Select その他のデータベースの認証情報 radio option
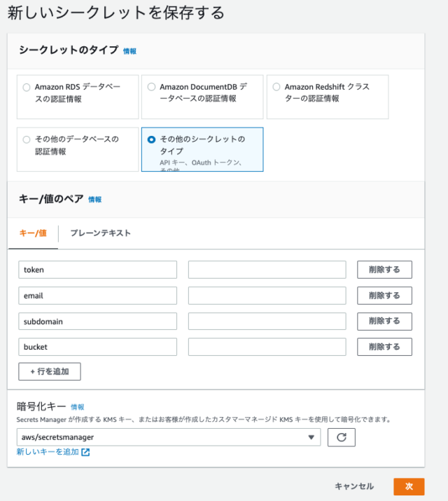The width and height of the screenshot is (448, 501). (x=27, y=139)
